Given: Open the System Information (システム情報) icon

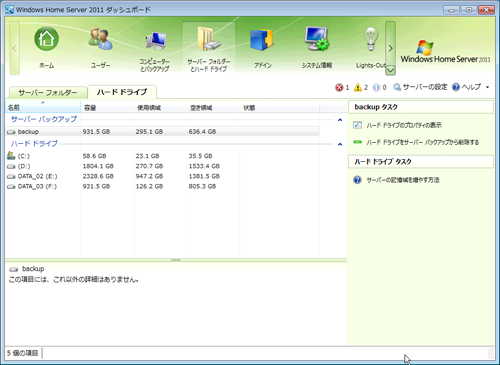Looking at the screenshot, I should [316, 39].
